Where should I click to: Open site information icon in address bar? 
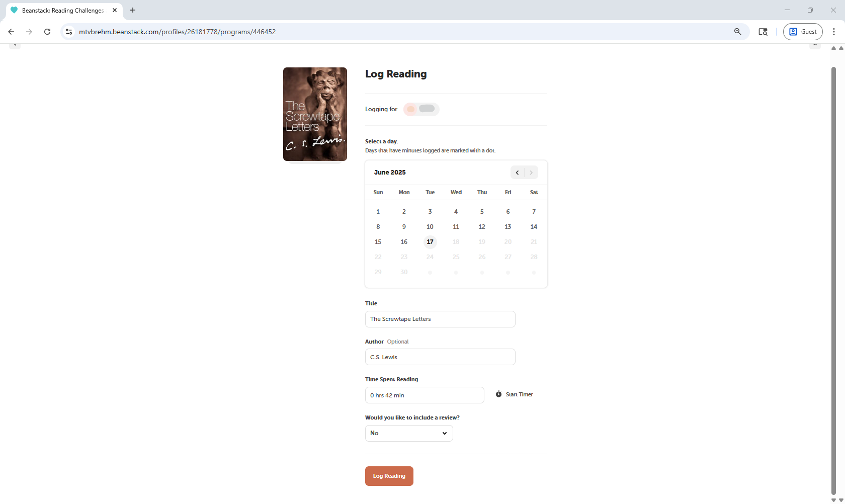[x=69, y=32]
